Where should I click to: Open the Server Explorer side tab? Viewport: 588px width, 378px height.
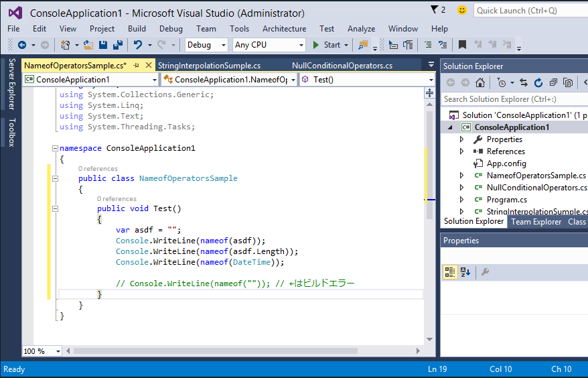pos(11,84)
